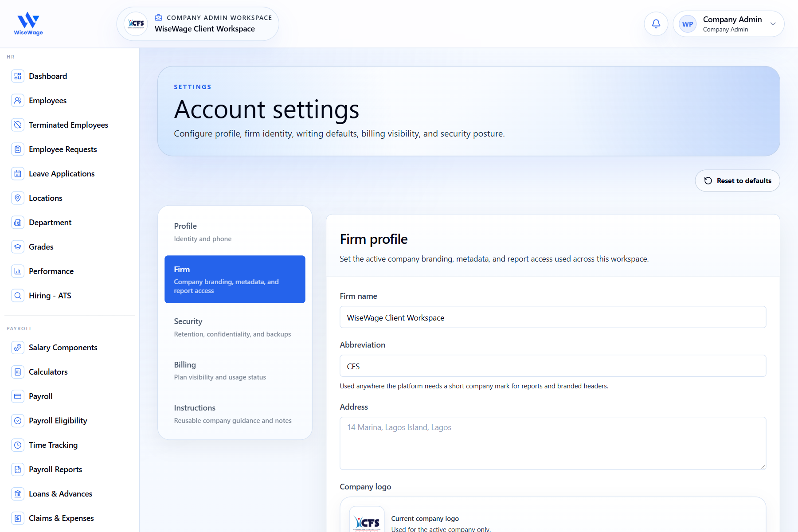Open Payroll Reports page
Screen dimensions: 798x532
55,469
